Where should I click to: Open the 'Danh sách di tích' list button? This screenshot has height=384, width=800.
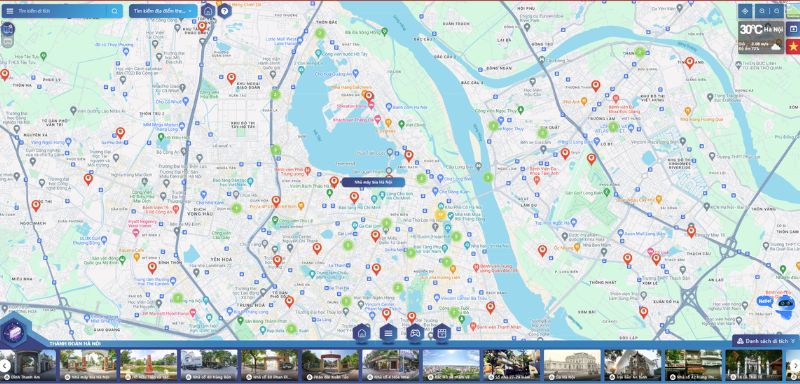click(x=766, y=341)
